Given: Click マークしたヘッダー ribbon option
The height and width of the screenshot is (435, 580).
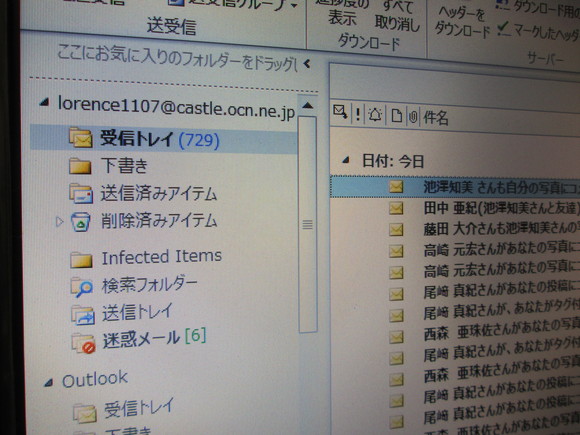Looking at the screenshot, I should [539, 33].
